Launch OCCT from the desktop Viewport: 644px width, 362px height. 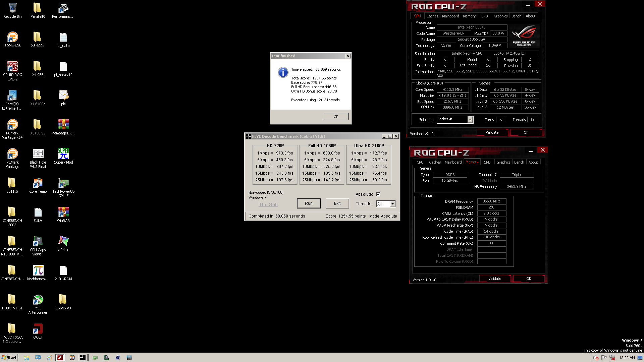pyautogui.click(x=38, y=331)
